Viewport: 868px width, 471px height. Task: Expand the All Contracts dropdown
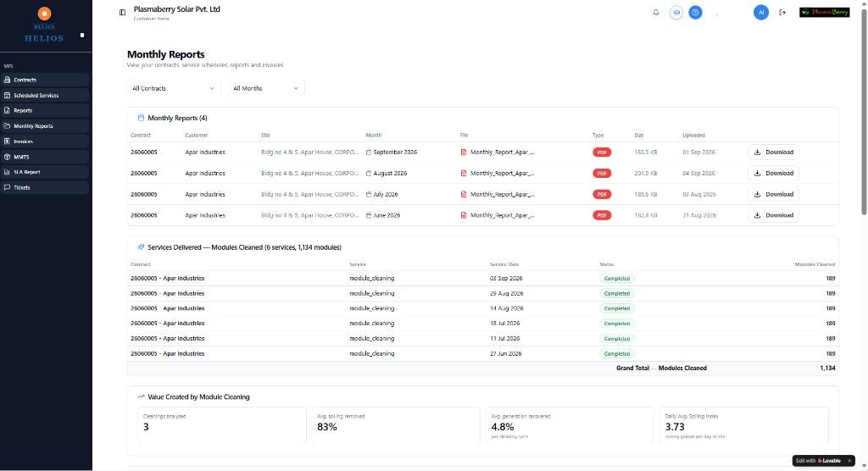coord(173,88)
